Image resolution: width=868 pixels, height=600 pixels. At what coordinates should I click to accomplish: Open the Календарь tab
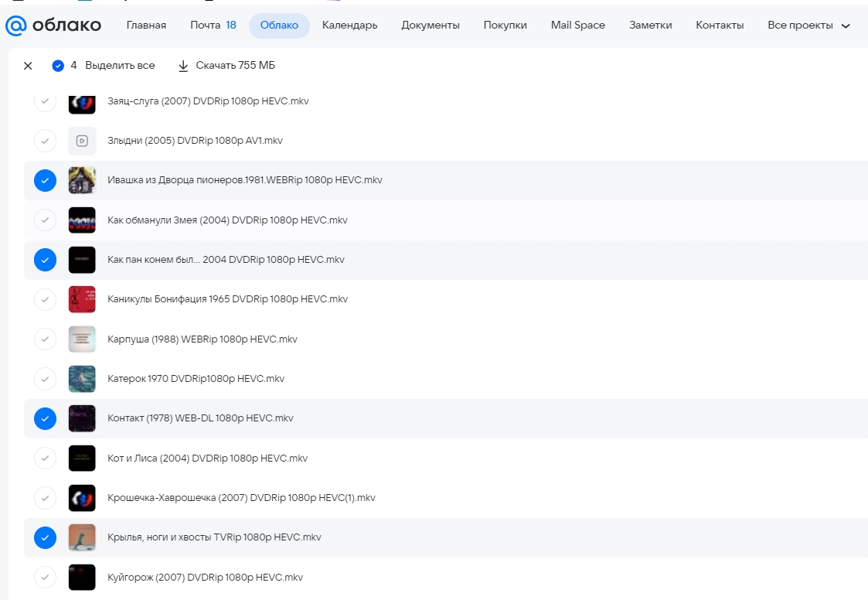pyautogui.click(x=350, y=26)
